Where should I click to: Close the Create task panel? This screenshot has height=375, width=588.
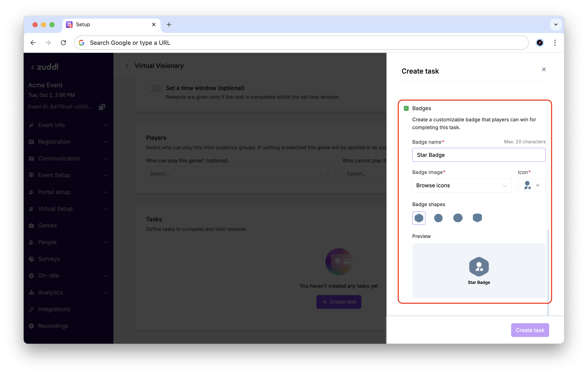[544, 69]
